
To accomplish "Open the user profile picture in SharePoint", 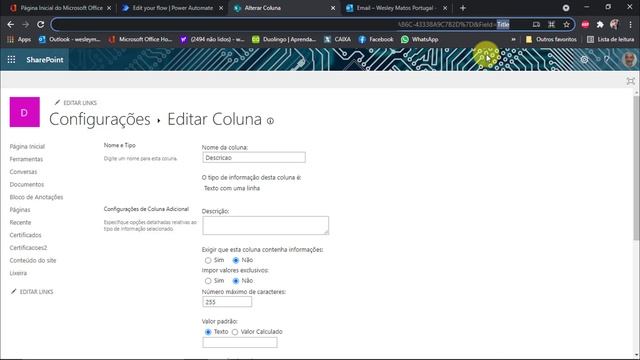I will click(x=629, y=60).
